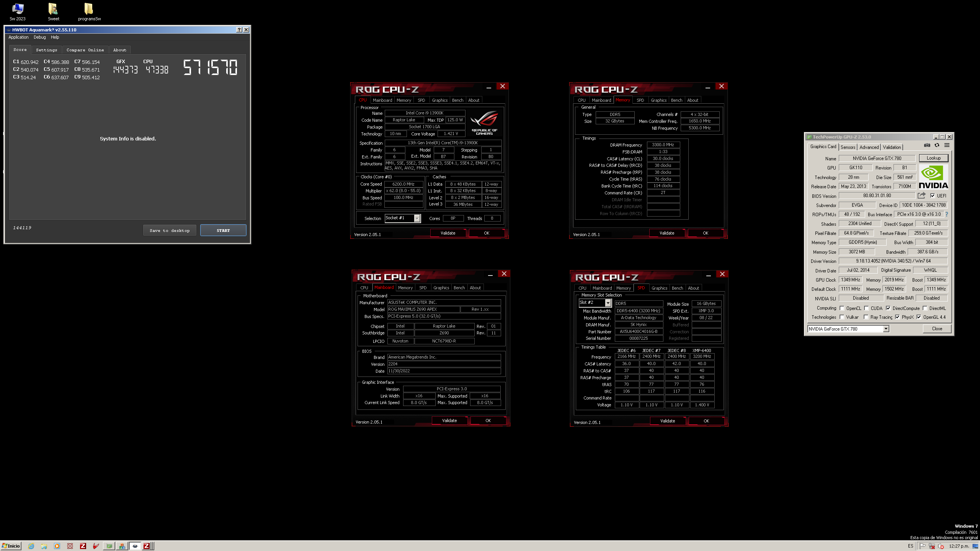Click the Intel Core i9 13900K name field
The image size is (980, 551).
pyautogui.click(x=425, y=113)
